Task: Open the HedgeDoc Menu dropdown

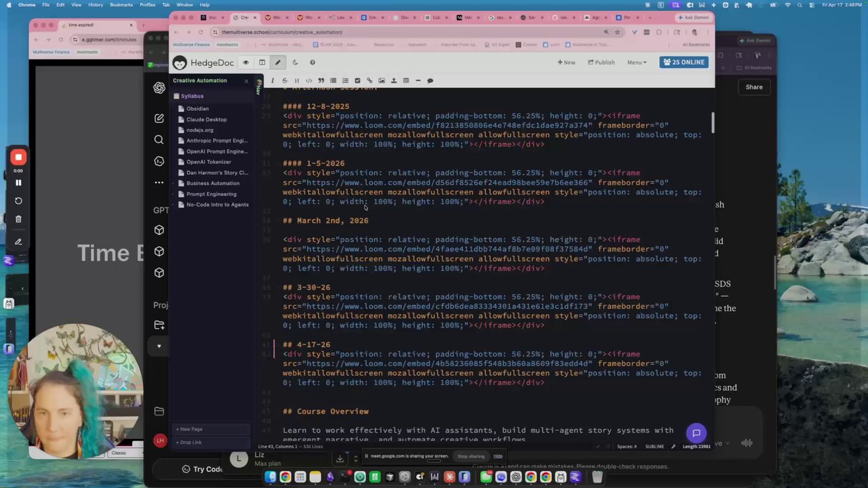Action: coord(636,62)
